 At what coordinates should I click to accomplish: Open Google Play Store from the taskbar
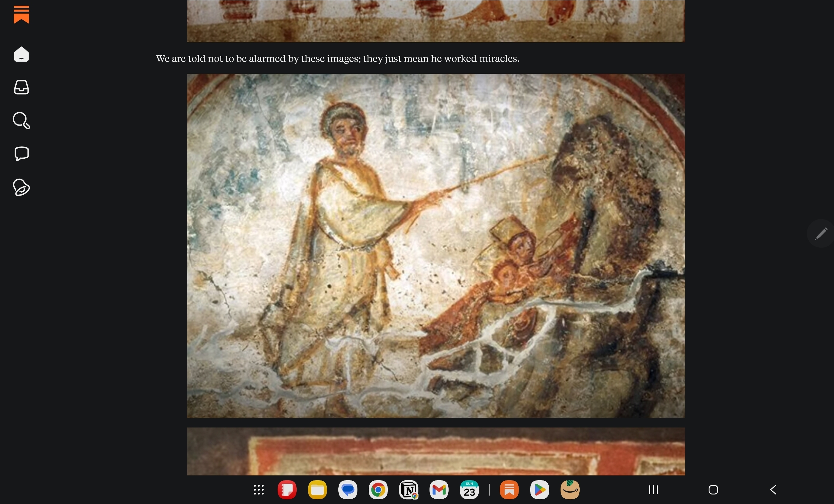pyautogui.click(x=539, y=489)
